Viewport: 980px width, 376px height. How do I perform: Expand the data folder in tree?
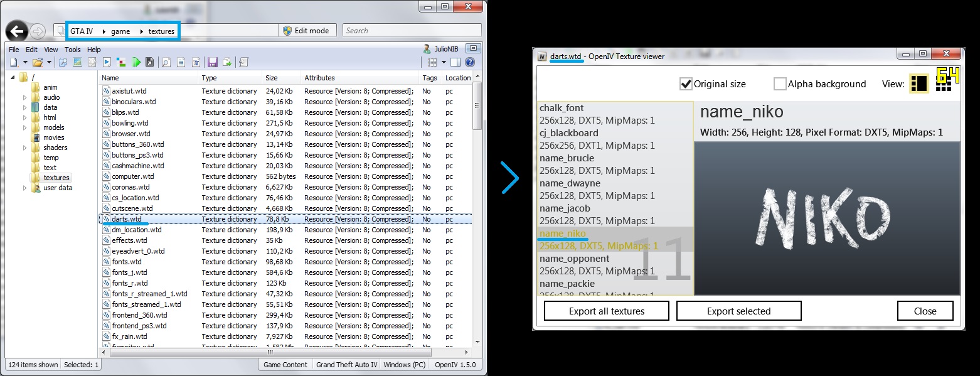click(25, 107)
